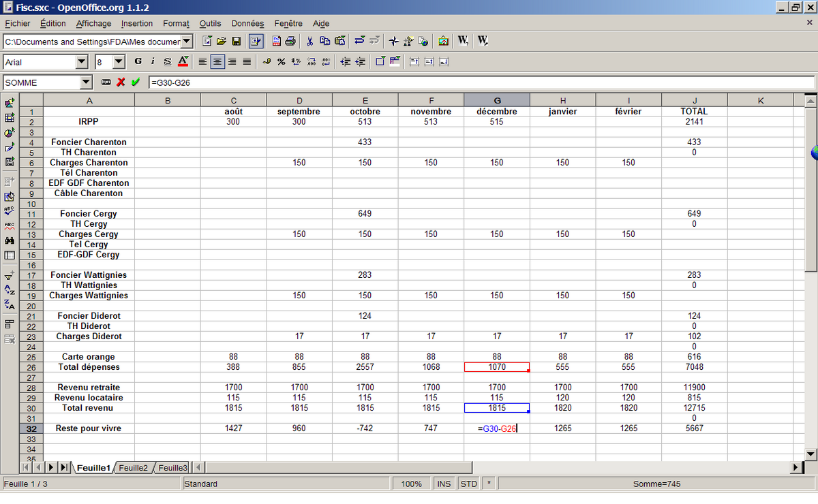Toggle bold with the G icon
The height and width of the screenshot is (504, 818).
click(x=138, y=61)
